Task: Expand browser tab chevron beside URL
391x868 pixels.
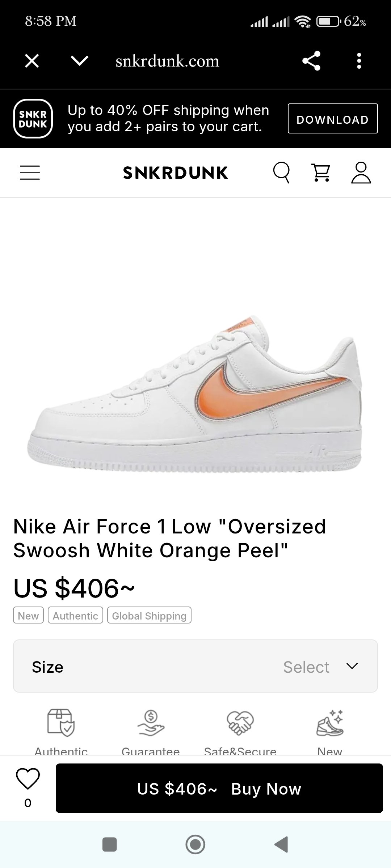Action: [80, 61]
